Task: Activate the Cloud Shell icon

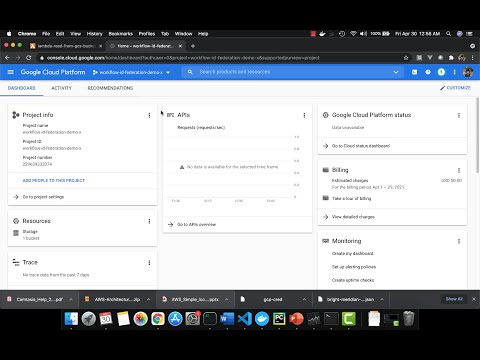Action: tap(414, 72)
